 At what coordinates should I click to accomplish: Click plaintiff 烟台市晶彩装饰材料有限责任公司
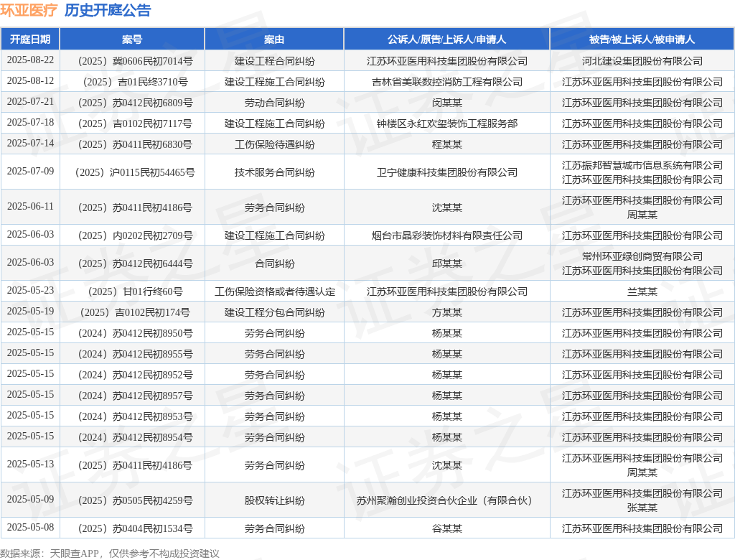[447, 235]
